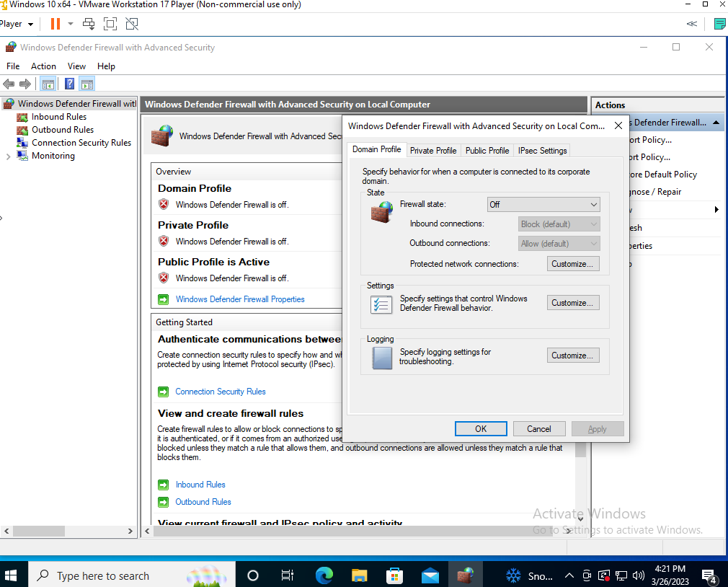Click Cancel in the properties dialog
The image size is (728, 587).
[x=539, y=428]
